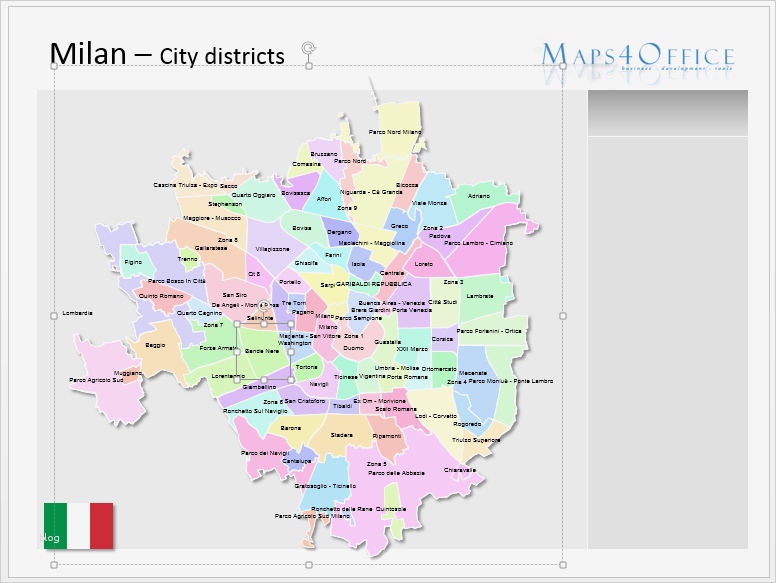Click the Italian flag image
Viewport: 776px width, 583px height.
pos(79,526)
